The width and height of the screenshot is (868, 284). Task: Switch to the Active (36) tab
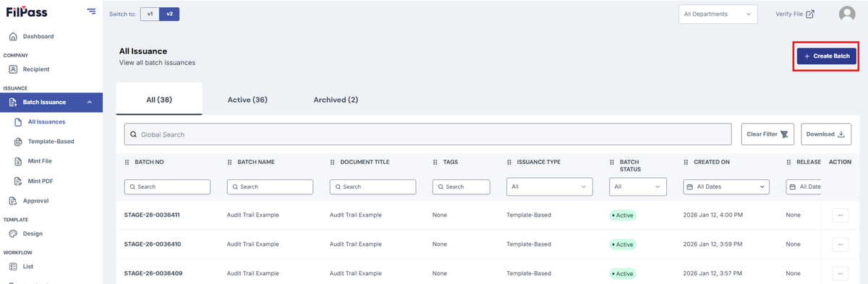pyautogui.click(x=247, y=99)
